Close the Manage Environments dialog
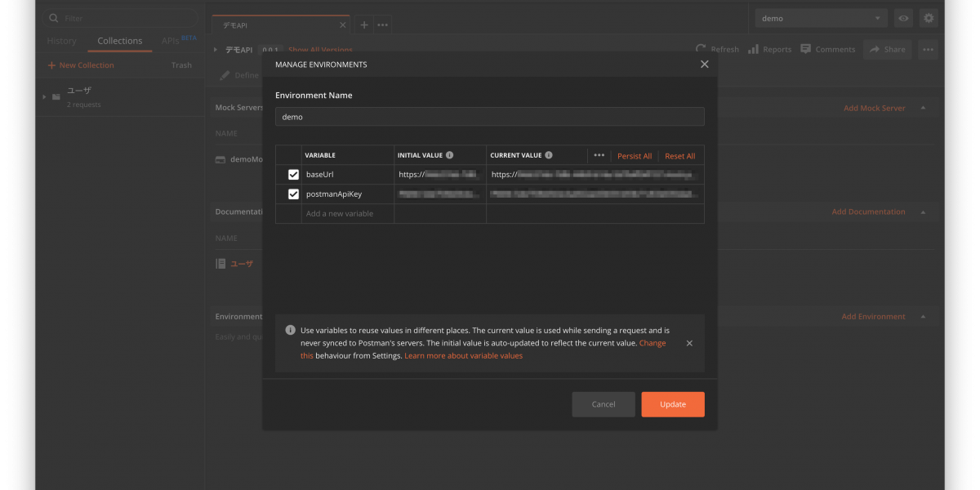Image resolution: width=980 pixels, height=490 pixels. pyautogui.click(x=705, y=65)
